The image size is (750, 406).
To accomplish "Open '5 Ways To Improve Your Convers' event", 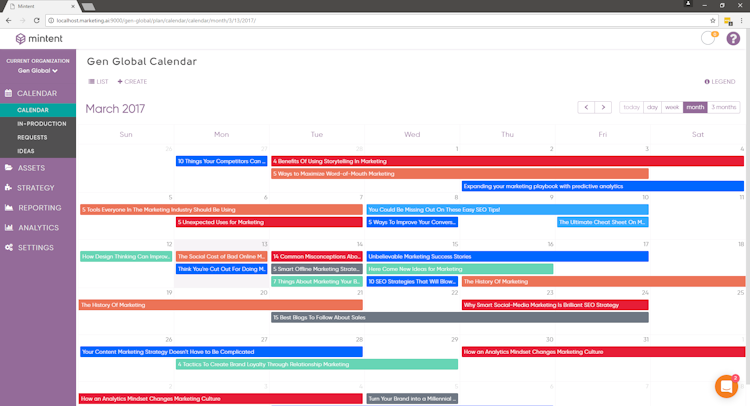I will pyautogui.click(x=412, y=222).
